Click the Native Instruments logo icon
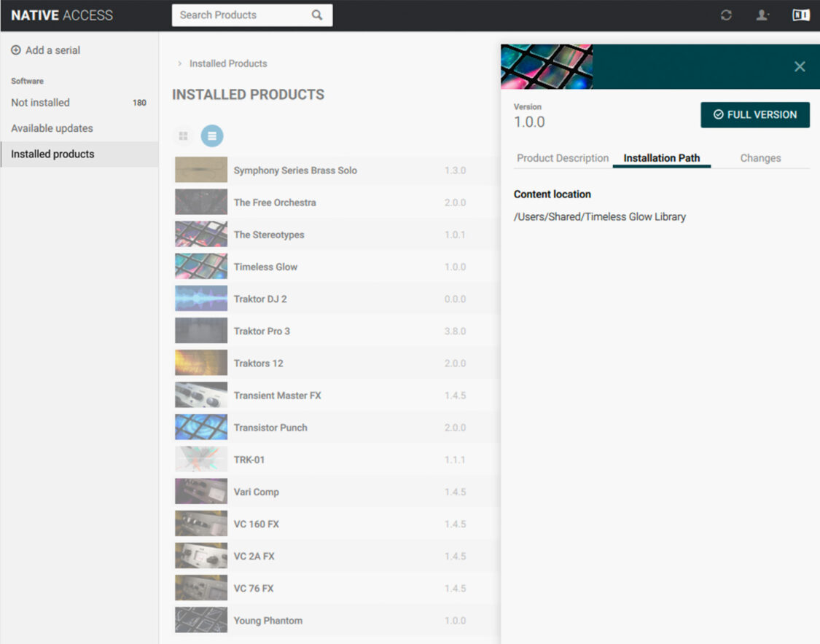Screen dimensions: 820x644 [801, 15]
